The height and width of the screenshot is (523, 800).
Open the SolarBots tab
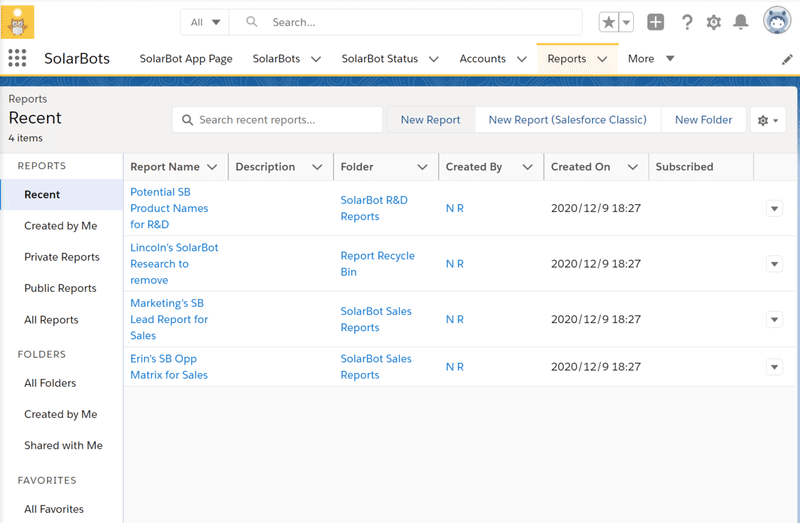pos(276,59)
